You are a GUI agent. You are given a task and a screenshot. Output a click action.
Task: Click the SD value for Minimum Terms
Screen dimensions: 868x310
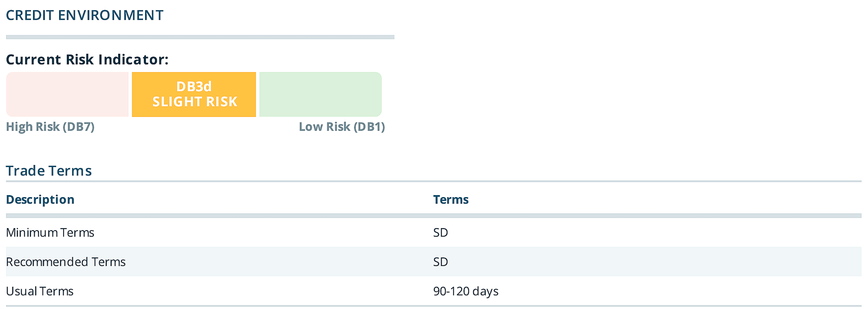point(440,232)
